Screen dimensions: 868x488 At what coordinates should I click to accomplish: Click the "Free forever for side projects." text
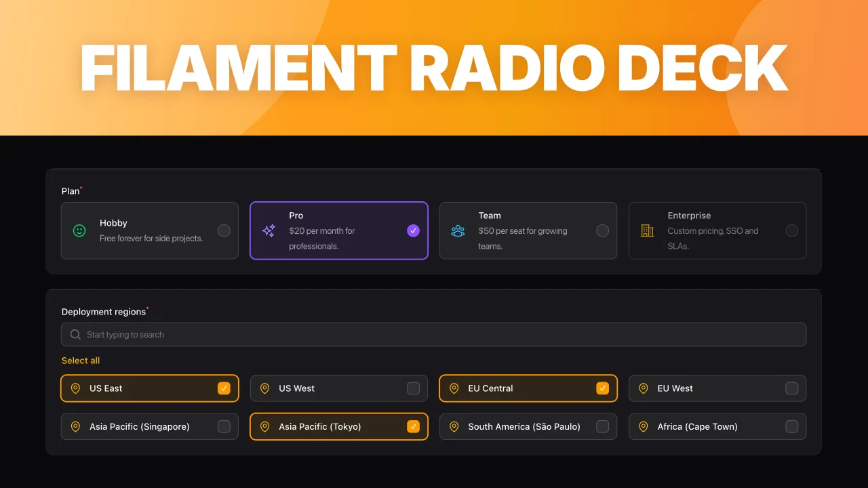(x=151, y=239)
